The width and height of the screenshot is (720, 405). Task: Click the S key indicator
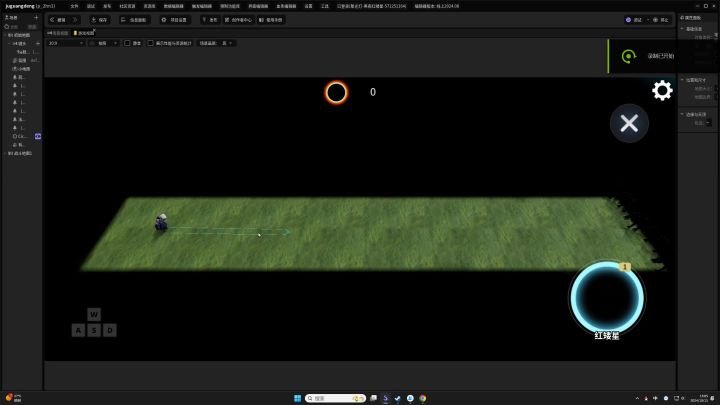click(x=94, y=330)
